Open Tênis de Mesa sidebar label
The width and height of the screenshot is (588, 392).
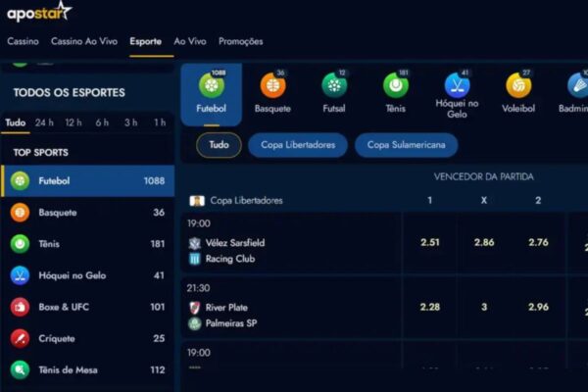(x=69, y=369)
